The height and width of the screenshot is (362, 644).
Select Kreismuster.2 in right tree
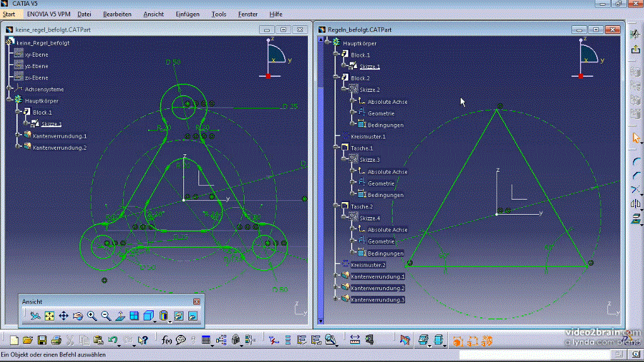point(368,265)
